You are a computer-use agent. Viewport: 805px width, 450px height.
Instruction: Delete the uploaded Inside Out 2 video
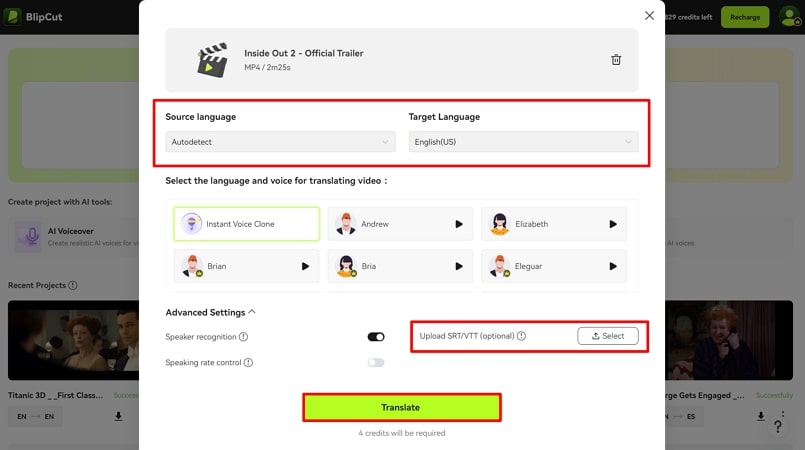[616, 60]
